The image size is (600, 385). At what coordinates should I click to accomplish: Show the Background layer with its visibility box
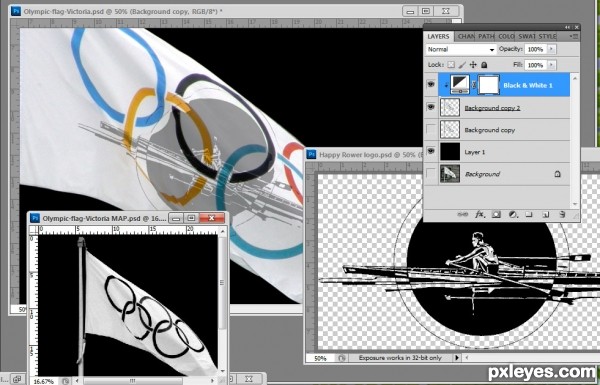click(431, 174)
